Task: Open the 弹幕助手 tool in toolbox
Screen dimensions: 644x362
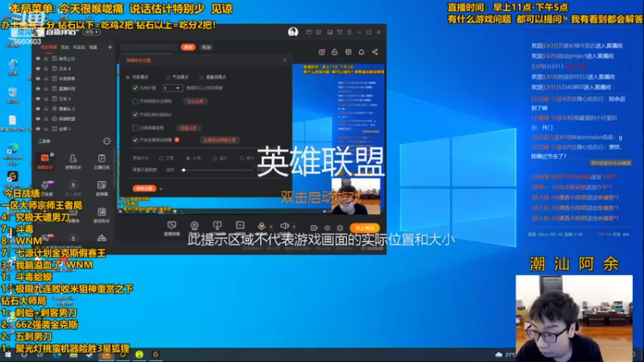Action: 45,162
